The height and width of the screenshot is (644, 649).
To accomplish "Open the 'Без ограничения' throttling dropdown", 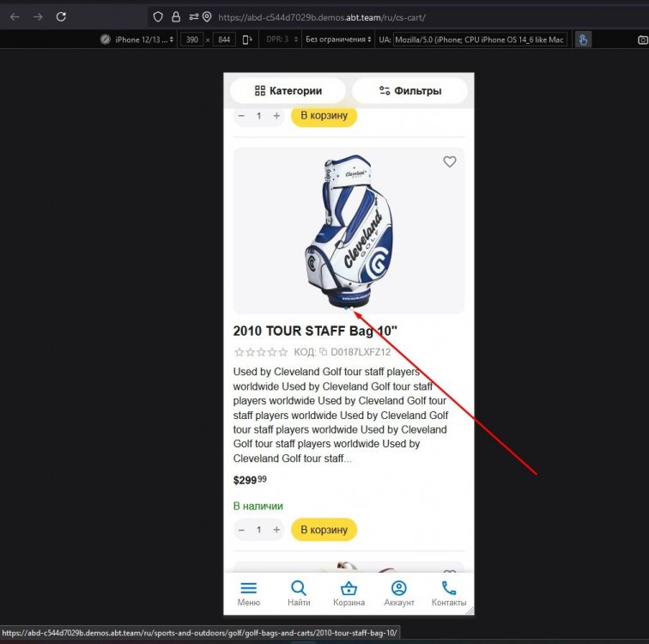I will [338, 39].
